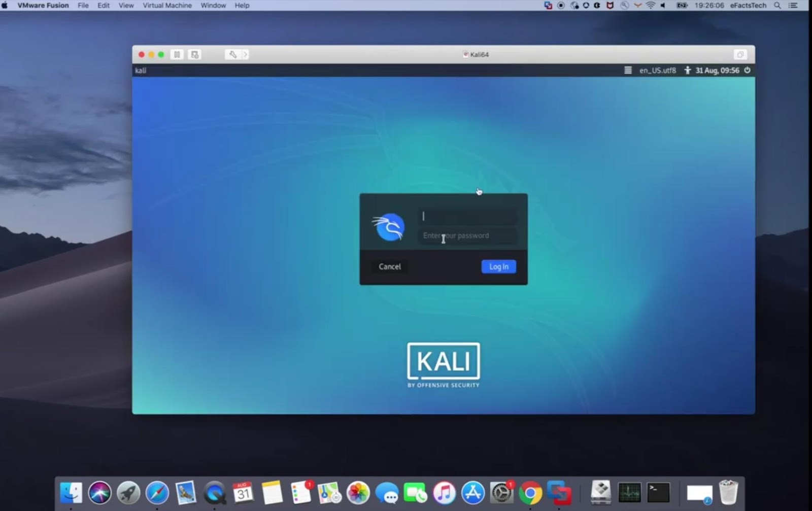Image resolution: width=812 pixels, height=511 pixels.
Task: Open the View menu
Action: pyautogui.click(x=126, y=5)
